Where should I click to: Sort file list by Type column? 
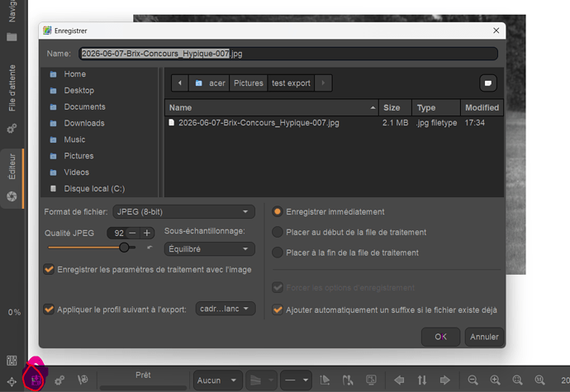[436, 107]
